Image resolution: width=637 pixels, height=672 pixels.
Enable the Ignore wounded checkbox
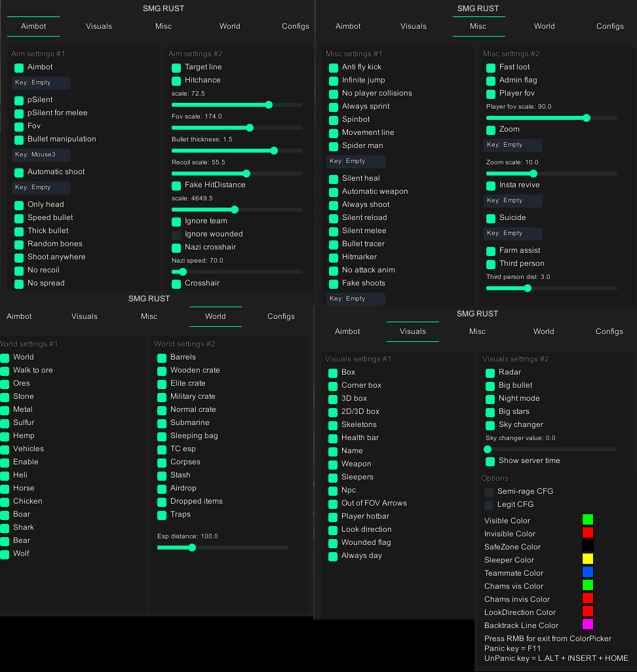pyautogui.click(x=176, y=235)
